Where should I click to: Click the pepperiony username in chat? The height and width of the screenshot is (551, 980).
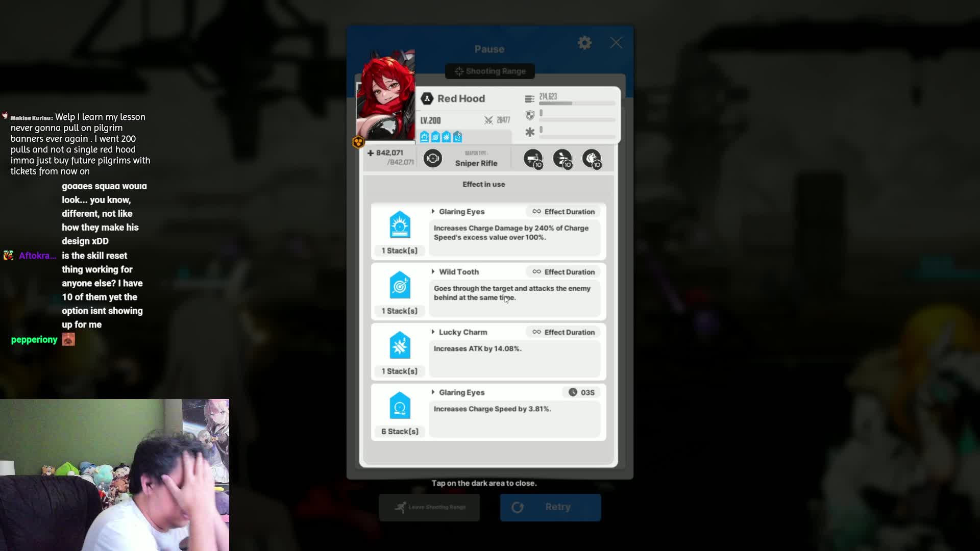click(x=34, y=340)
